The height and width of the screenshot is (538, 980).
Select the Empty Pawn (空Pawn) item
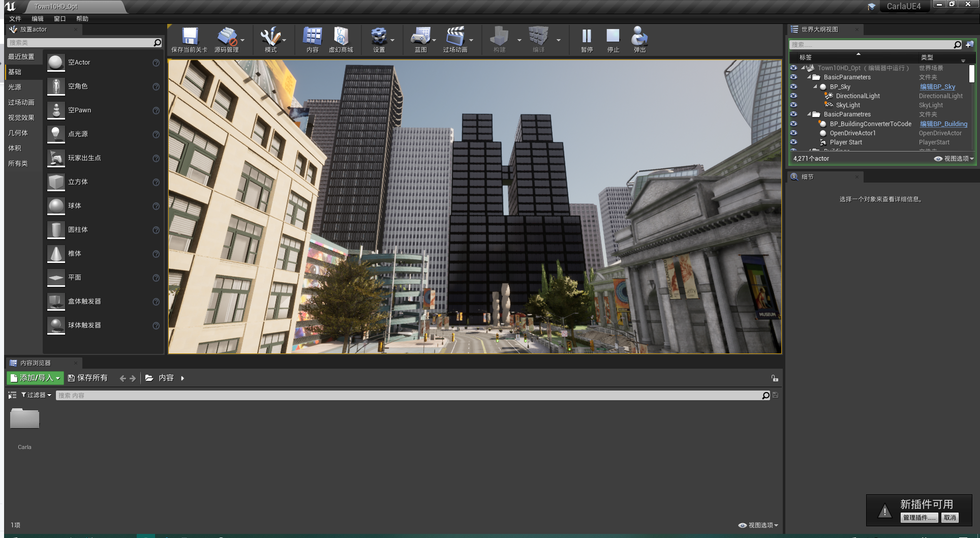coord(103,110)
